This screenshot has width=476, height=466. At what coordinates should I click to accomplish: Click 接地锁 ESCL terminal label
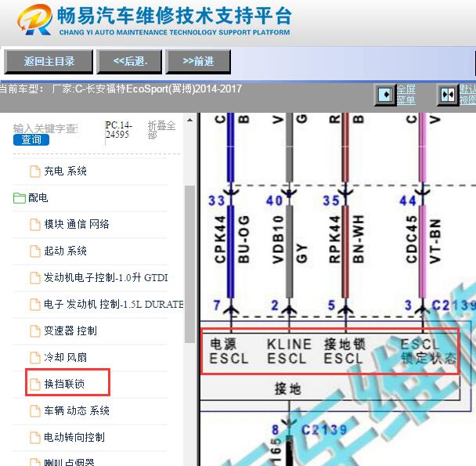(344, 351)
